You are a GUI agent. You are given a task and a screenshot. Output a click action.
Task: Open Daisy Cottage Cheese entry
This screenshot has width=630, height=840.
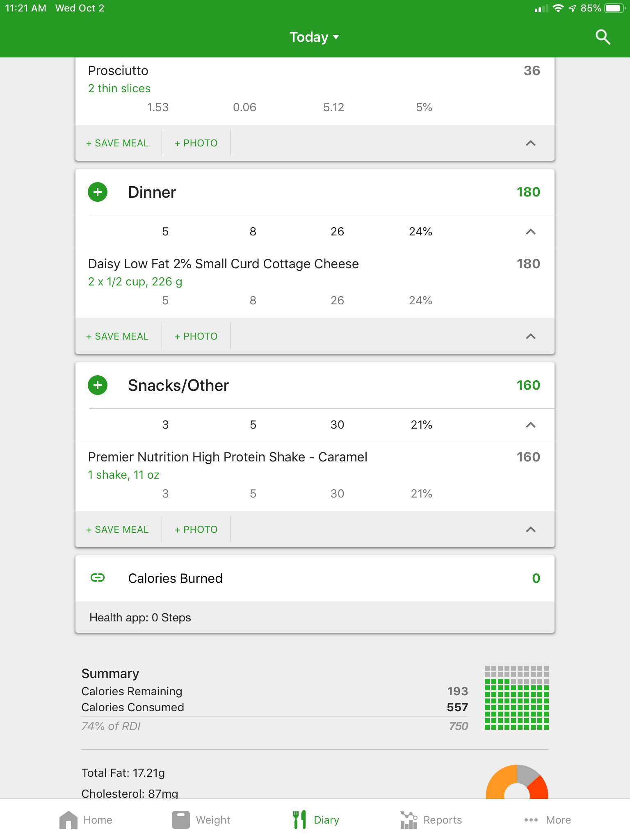pos(315,283)
